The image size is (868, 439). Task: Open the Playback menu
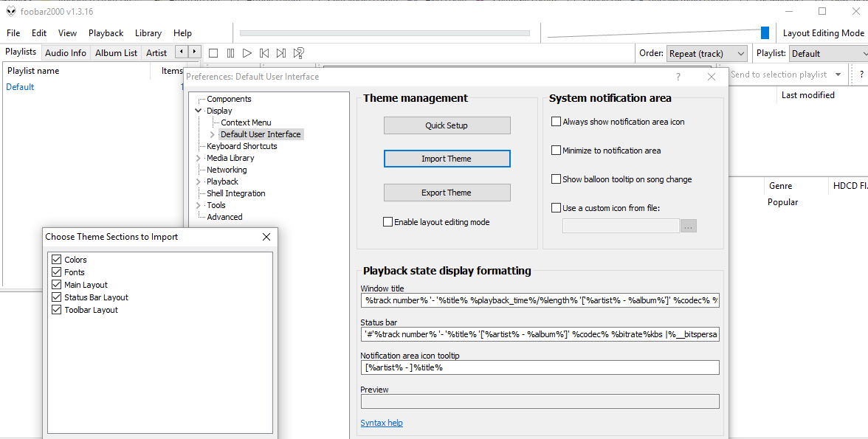coord(106,33)
